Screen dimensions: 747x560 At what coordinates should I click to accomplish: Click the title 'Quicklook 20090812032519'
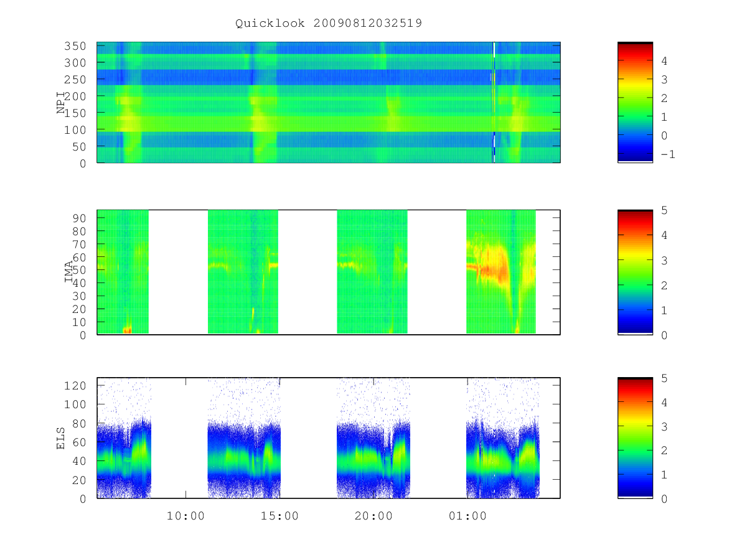329,24
